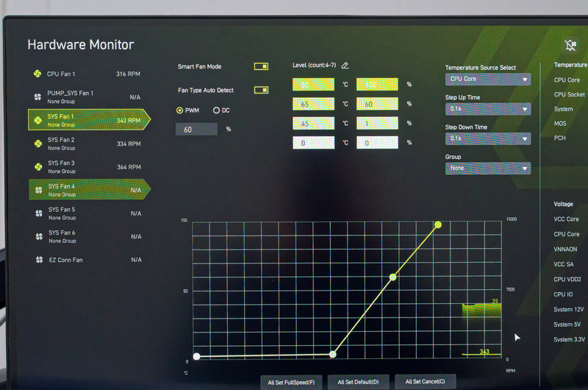The width and height of the screenshot is (588, 390).
Task: Click the temperature field showing 65
Action: pyautogui.click(x=314, y=104)
